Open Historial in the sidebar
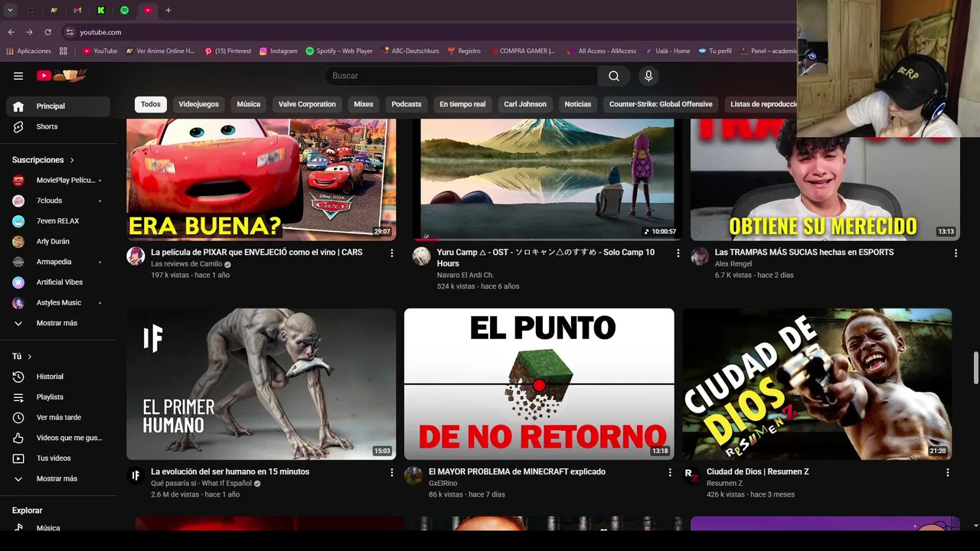The image size is (980, 551). [x=58, y=377]
